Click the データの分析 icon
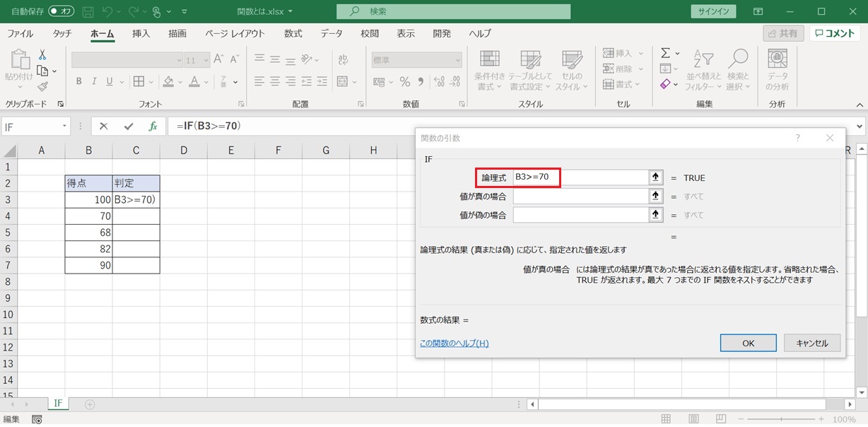The width and height of the screenshot is (868, 427). pyautogui.click(x=778, y=59)
